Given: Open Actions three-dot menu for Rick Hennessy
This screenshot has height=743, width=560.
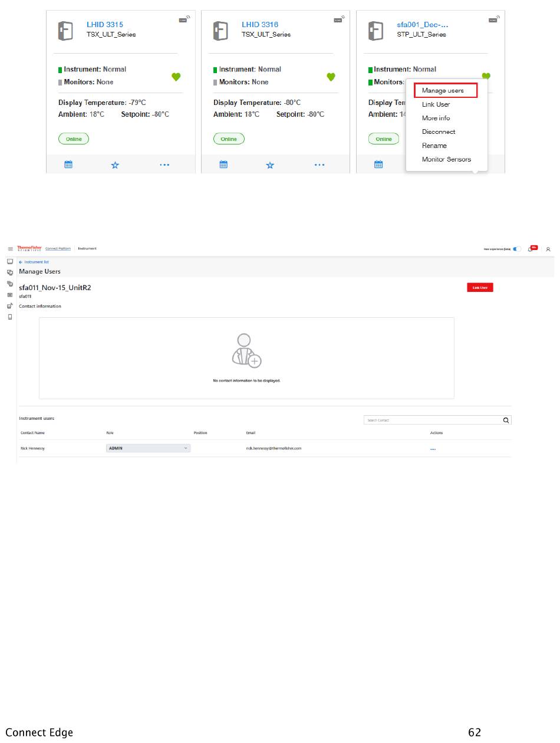Looking at the screenshot, I should point(433,449).
